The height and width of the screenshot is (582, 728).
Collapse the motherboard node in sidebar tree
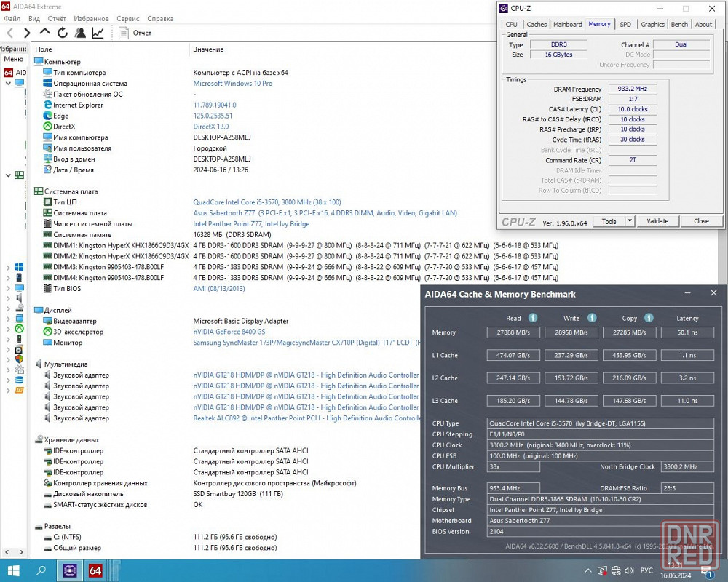coord(8,175)
